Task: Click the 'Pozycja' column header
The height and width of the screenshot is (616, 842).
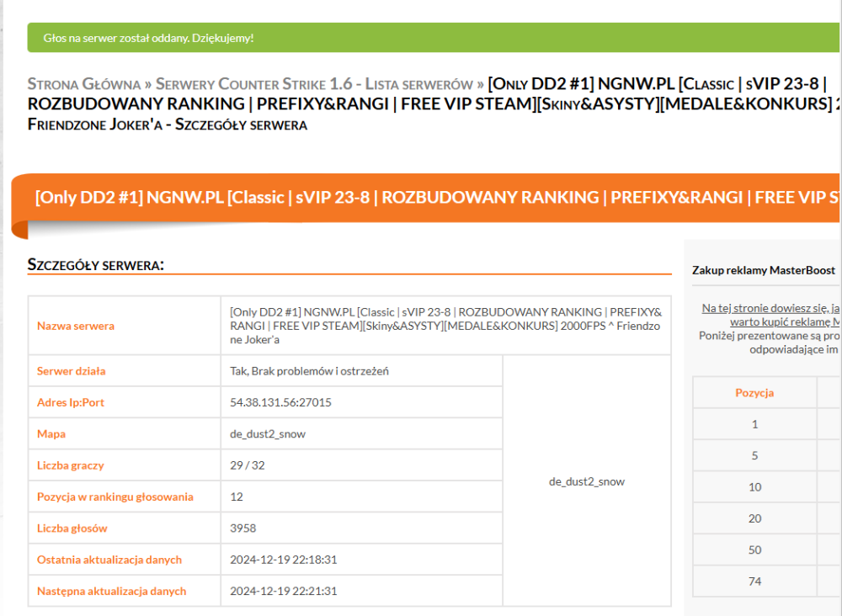Action: (754, 393)
